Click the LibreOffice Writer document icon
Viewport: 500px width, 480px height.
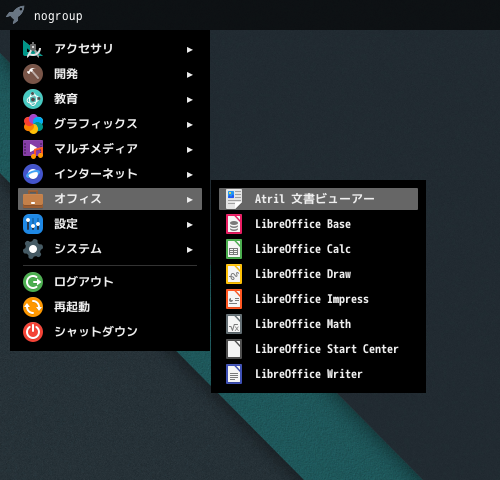[x=234, y=374]
